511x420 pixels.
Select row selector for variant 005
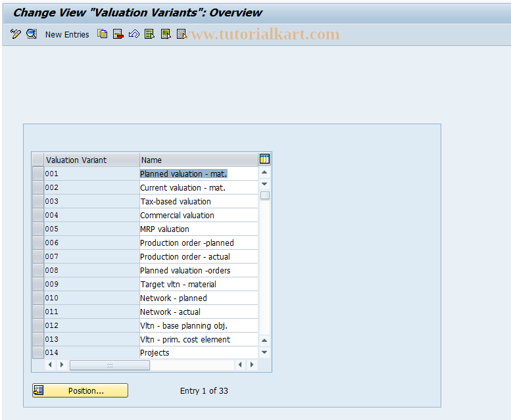[x=38, y=229]
